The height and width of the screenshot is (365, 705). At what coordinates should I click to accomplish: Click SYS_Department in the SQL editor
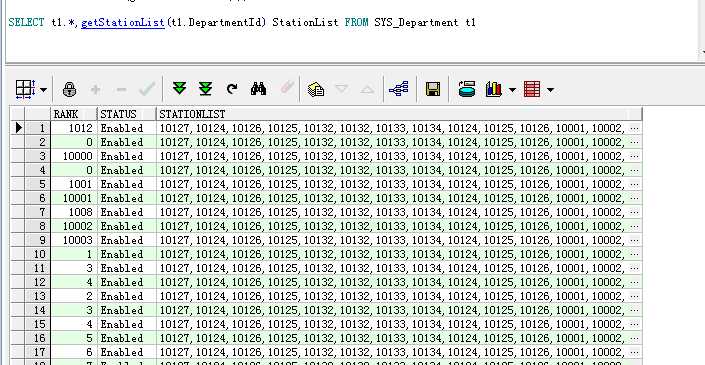pos(416,22)
